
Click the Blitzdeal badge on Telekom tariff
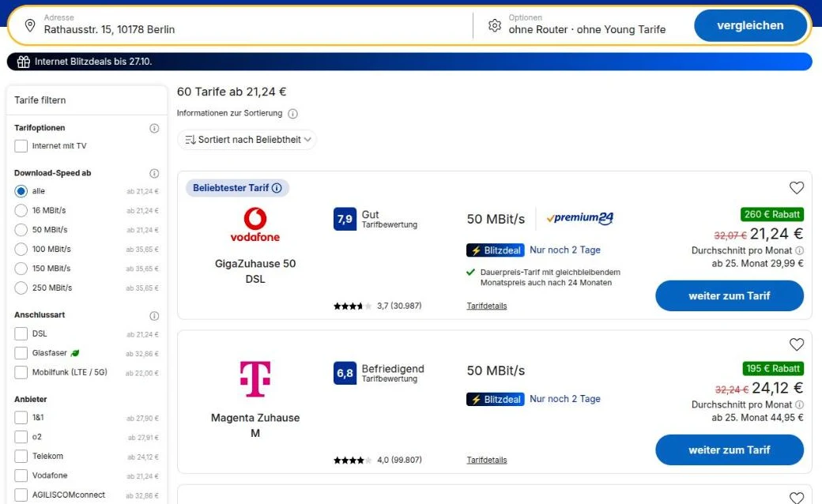pos(496,399)
